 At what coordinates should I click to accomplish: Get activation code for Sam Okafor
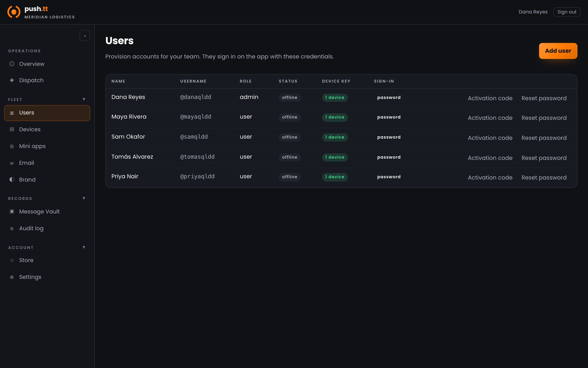[x=490, y=138]
